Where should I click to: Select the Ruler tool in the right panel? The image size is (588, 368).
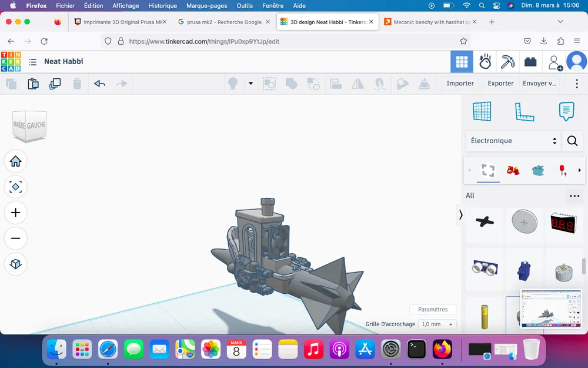(524, 112)
